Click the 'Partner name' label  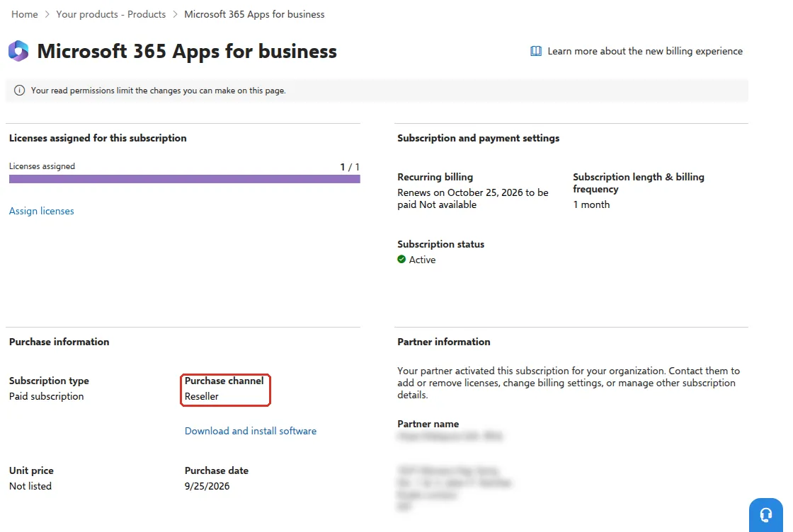(x=428, y=424)
